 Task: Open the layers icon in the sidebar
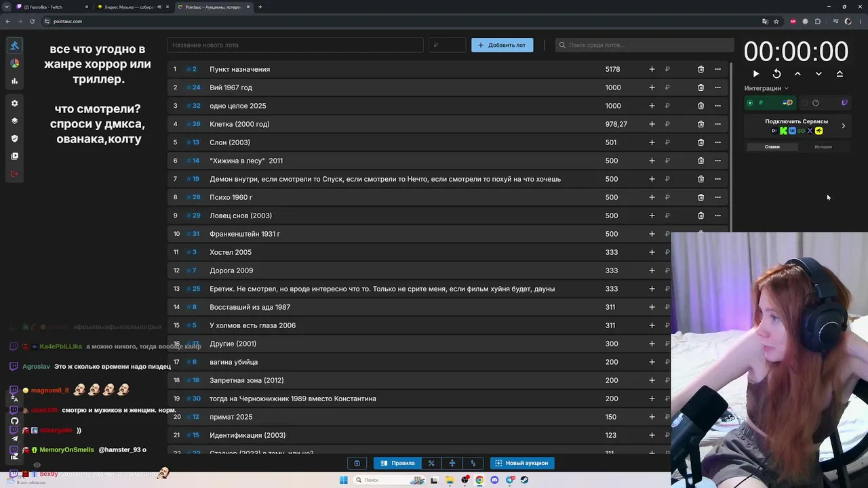point(14,121)
